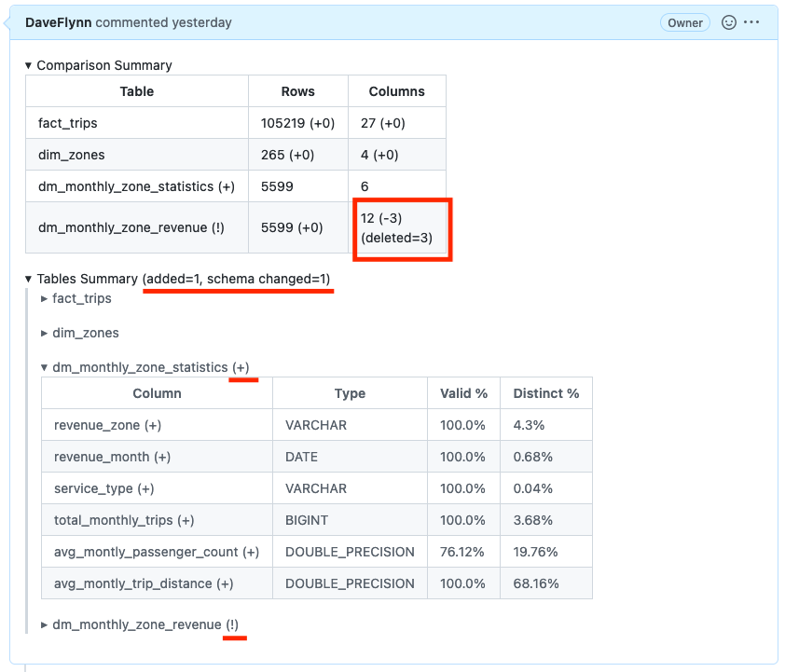Select the highlighted 12 (-3) columns cell

pyautogui.click(x=402, y=226)
